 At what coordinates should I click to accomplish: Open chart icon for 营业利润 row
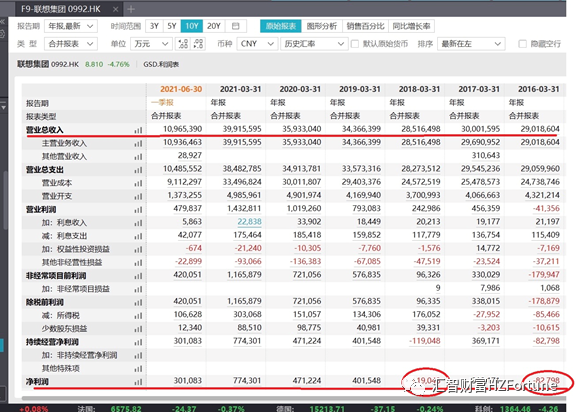[138, 210]
